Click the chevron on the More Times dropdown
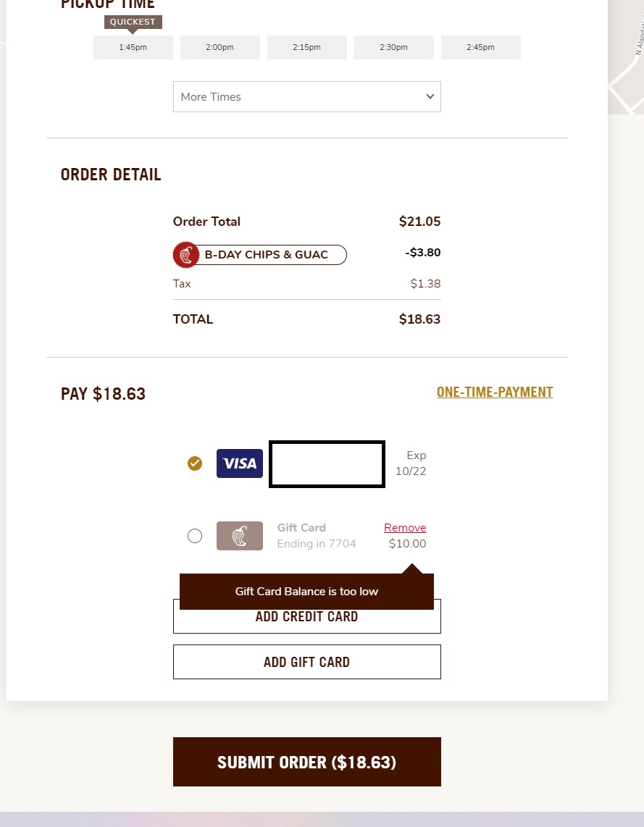This screenshot has width=644, height=827. pyautogui.click(x=430, y=96)
